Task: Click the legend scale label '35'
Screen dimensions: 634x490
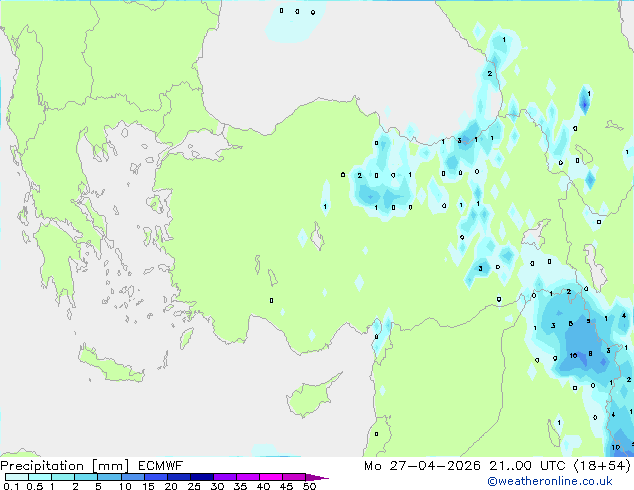Action: coord(240,486)
